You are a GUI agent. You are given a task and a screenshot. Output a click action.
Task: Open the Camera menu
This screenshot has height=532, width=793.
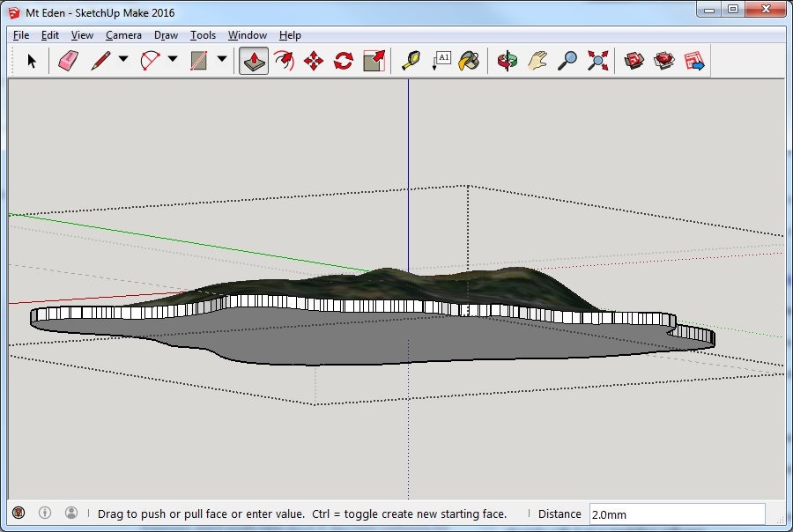123,35
